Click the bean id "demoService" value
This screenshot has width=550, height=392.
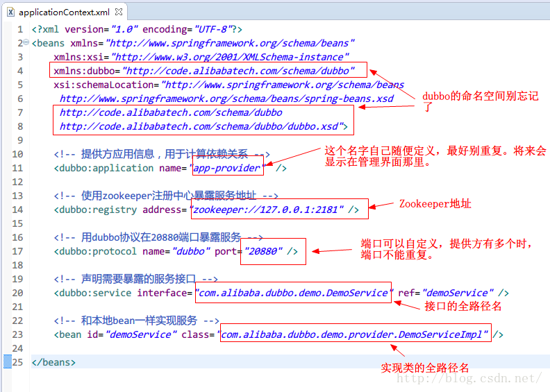(x=141, y=334)
